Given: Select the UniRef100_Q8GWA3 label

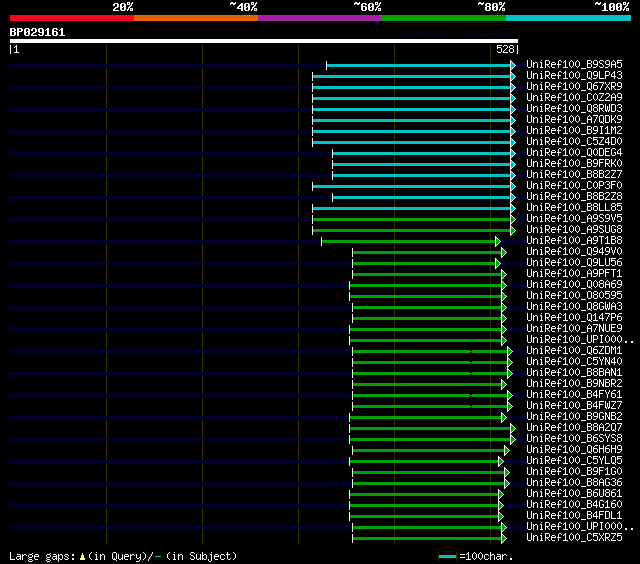Looking at the screenshot, I should [x=574, y=307].
